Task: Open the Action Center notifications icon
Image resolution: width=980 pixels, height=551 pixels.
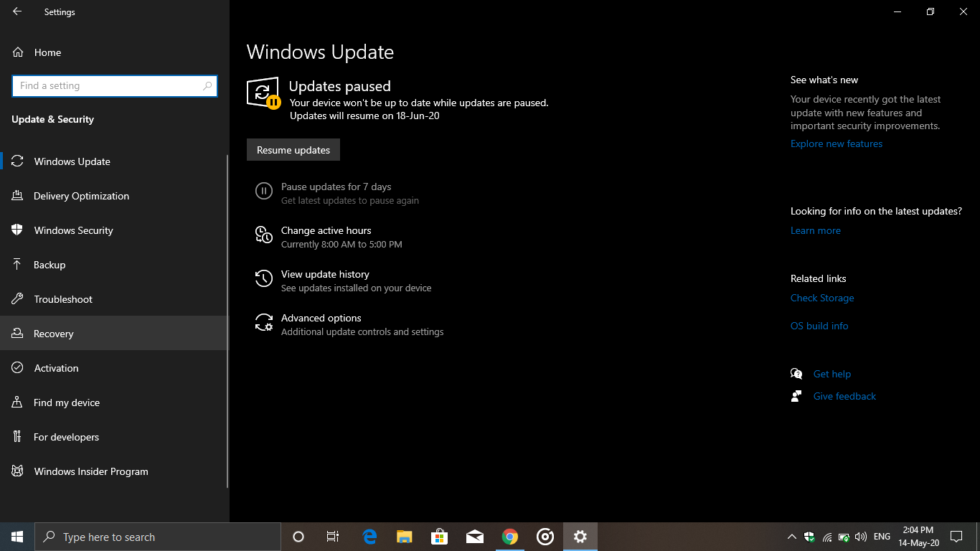Action: pyautogui.click(x=956, y=537)
